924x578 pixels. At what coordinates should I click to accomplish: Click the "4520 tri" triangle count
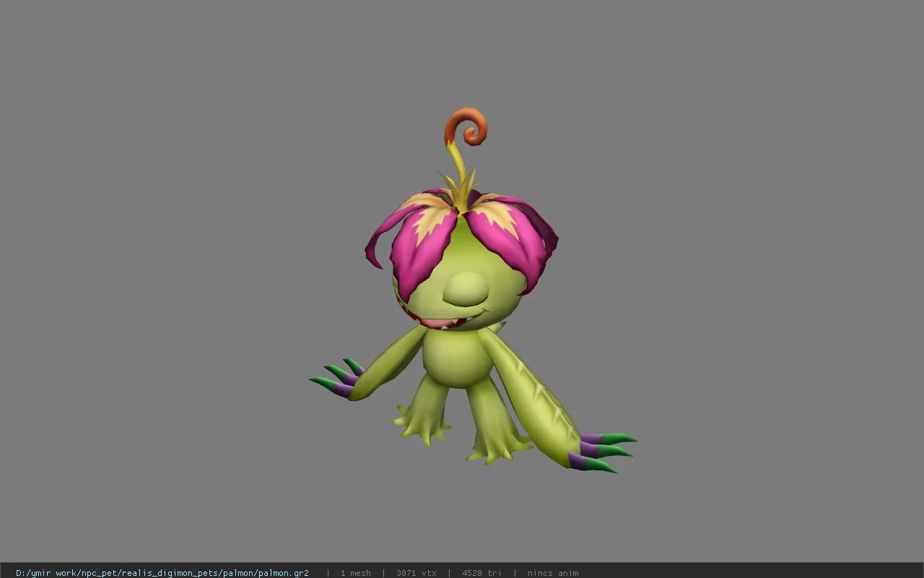coord(481,573)
